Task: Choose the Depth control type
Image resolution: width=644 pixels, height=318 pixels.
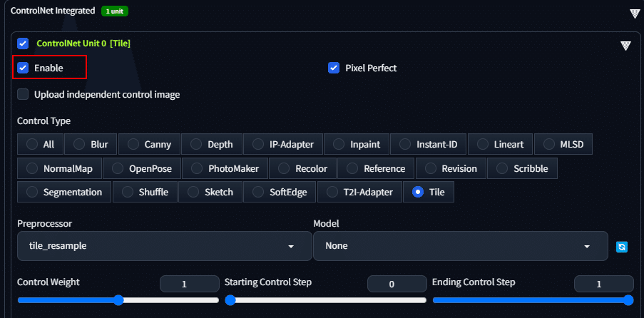Action: coord(211,144)
